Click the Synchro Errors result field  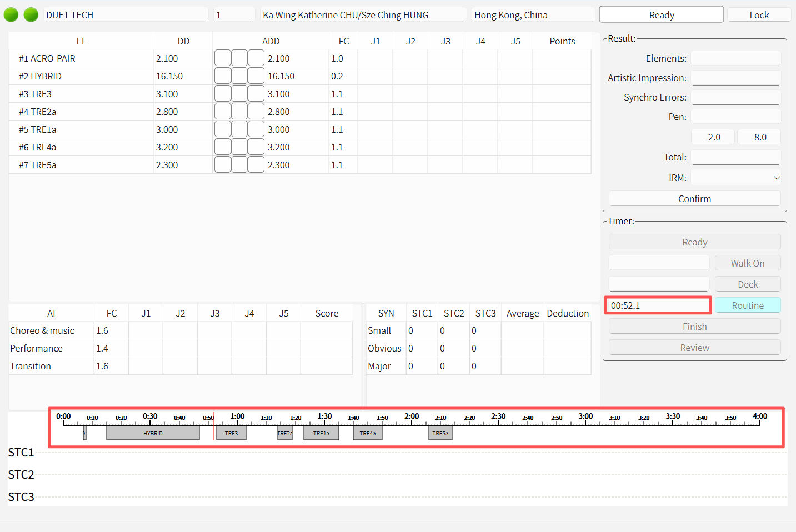[x=736, y=97]
